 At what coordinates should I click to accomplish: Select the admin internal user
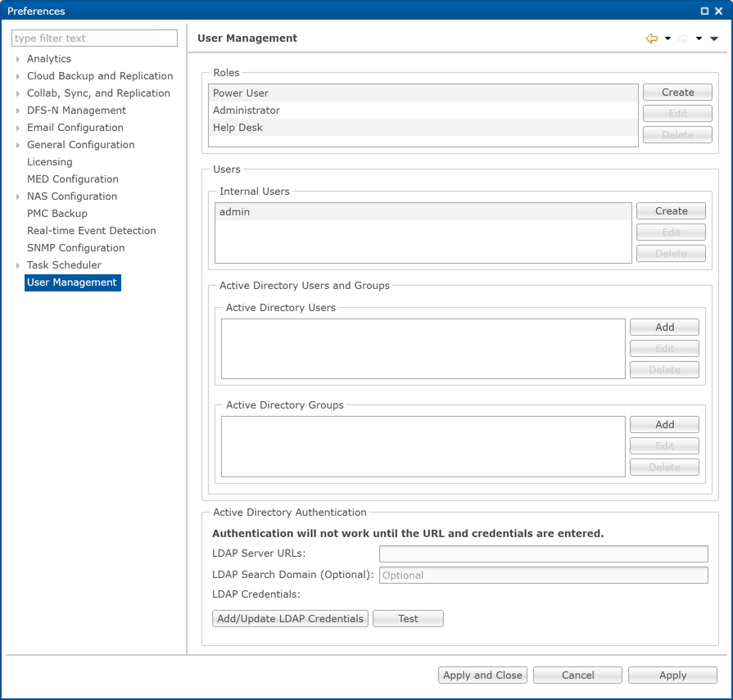[235, 211]
